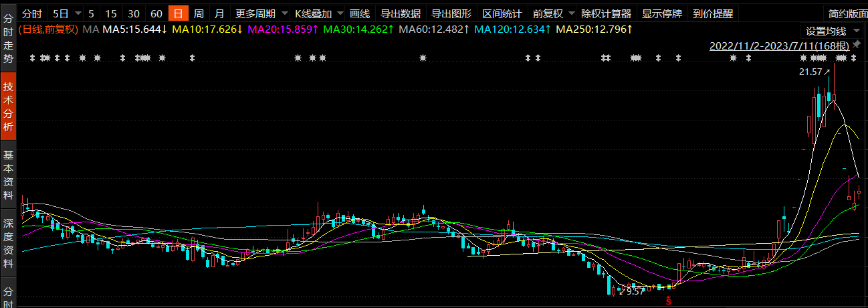
Task: Open the 技术分析 sidebar tab
Action: (8, 106)
